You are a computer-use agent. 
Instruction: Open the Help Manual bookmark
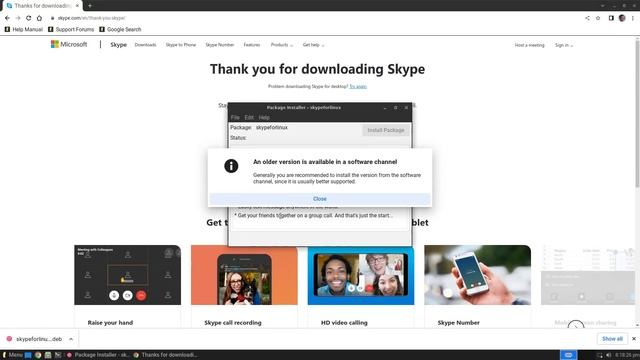point(24,29)
